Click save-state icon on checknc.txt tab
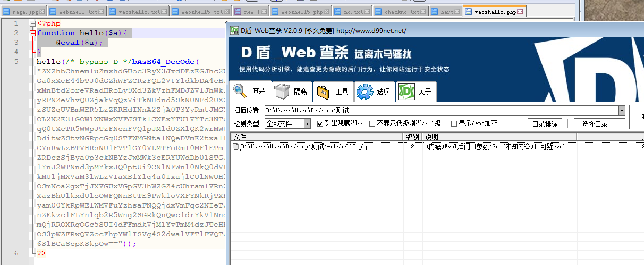This screenshot has width=644, height=265. coord(378,12)
